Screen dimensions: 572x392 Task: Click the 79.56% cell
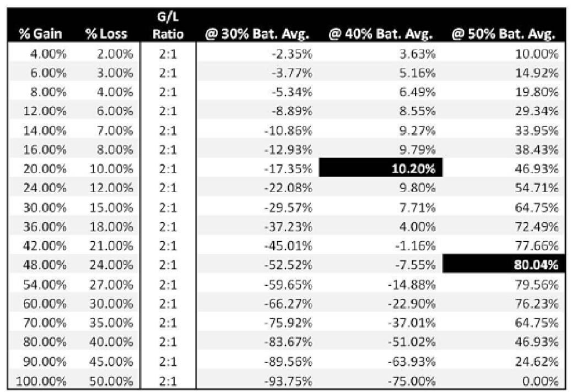click(537, 284)
